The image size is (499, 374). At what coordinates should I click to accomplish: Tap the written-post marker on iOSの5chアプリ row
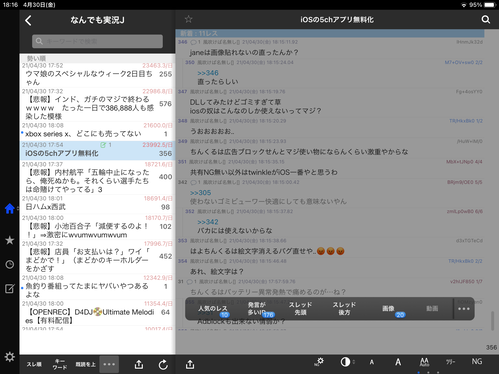coord(103,145)
